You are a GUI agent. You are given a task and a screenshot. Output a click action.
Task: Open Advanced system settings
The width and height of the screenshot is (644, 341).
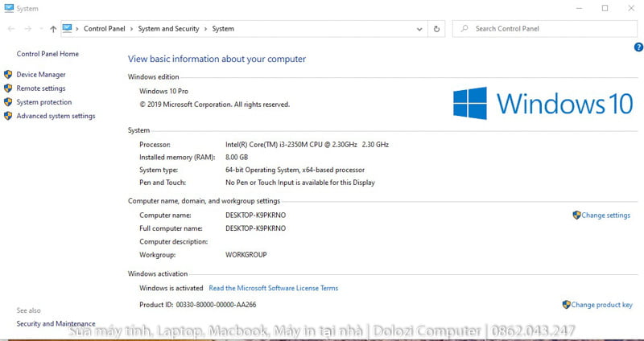pyautogui.click(x=56, y=116)
